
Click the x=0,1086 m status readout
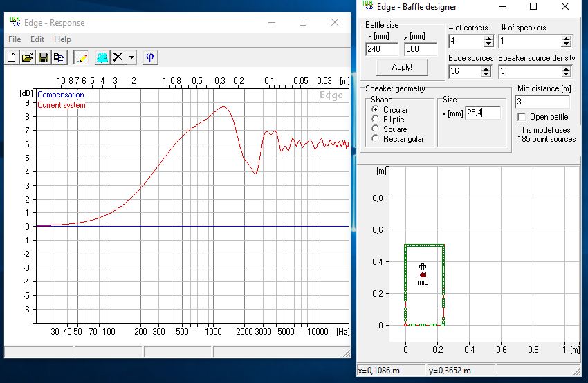pos(379,371)
